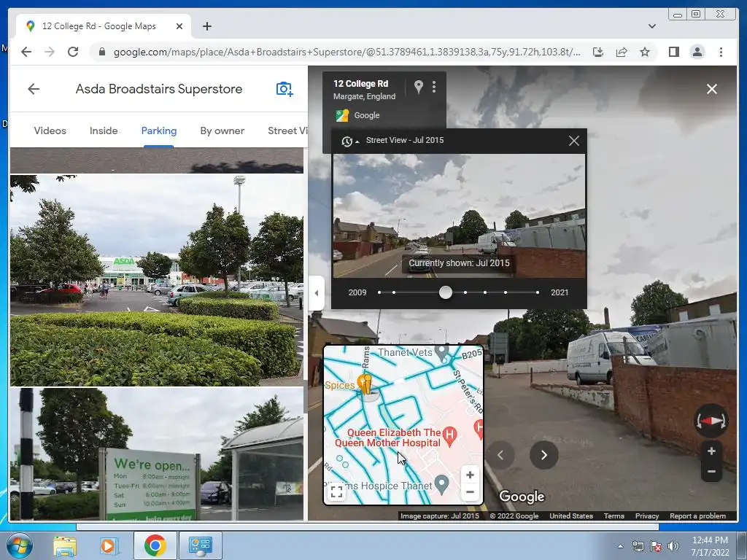This screenshot has height=560, width=747.
Task: Open the Asda car park photo
Action: pyautogui.click(x=157, y=280)
